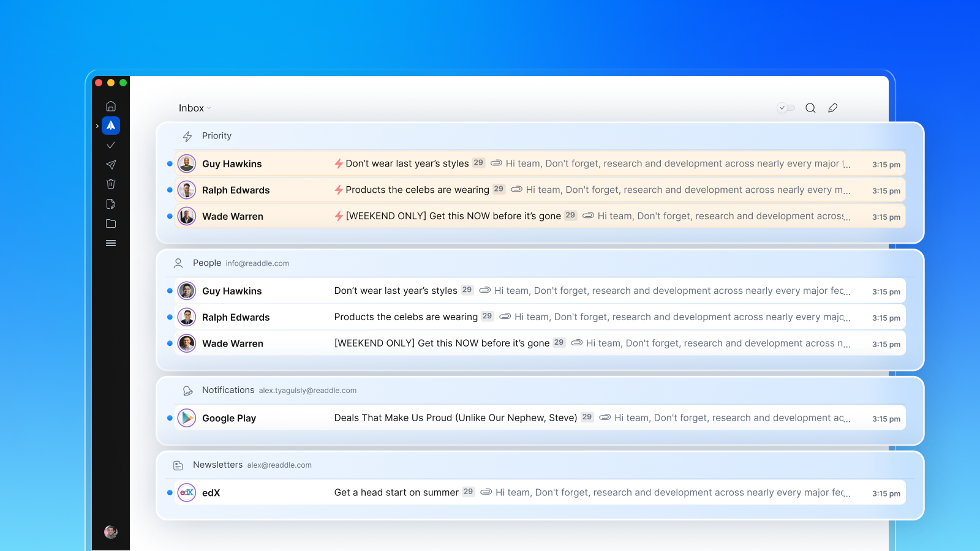The height and width of the screenshot is (551, 980).
Task: Collapse the Priority section header
Action: 216,136
